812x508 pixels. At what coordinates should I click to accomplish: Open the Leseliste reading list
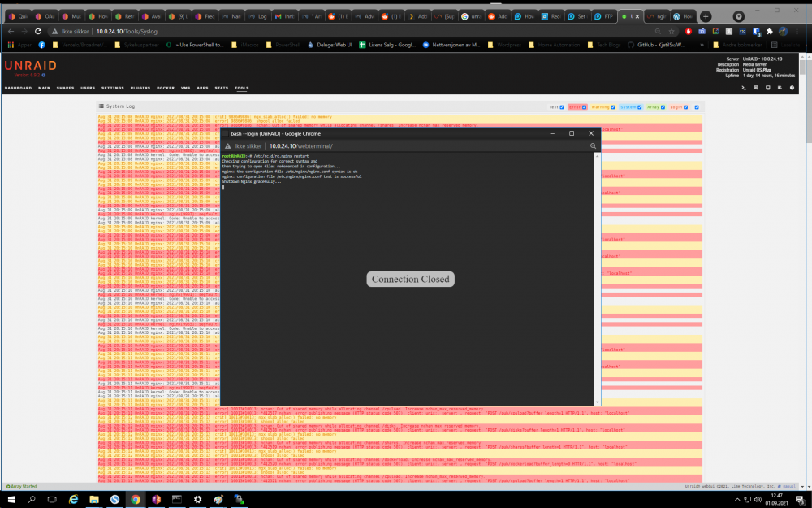(x=785, y=45)
